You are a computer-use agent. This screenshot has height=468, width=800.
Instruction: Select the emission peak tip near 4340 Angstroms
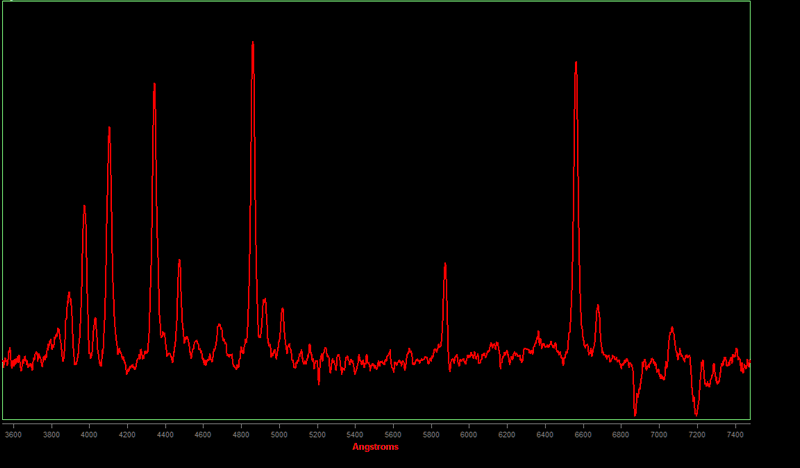(x=154, y=85)
